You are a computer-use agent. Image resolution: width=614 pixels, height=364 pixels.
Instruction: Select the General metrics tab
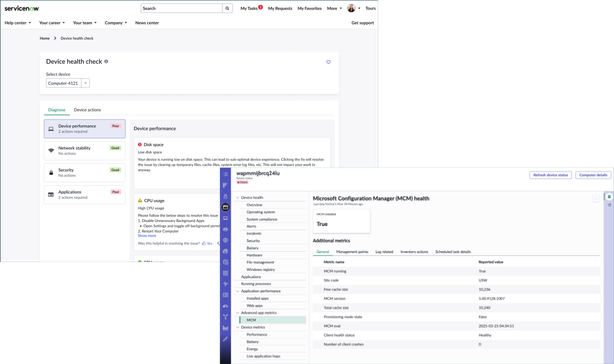[x=323, y=252]
